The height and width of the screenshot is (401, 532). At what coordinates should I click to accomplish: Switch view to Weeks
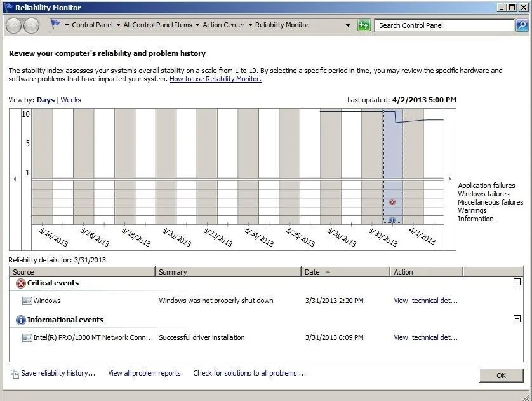tap(70, 100)
